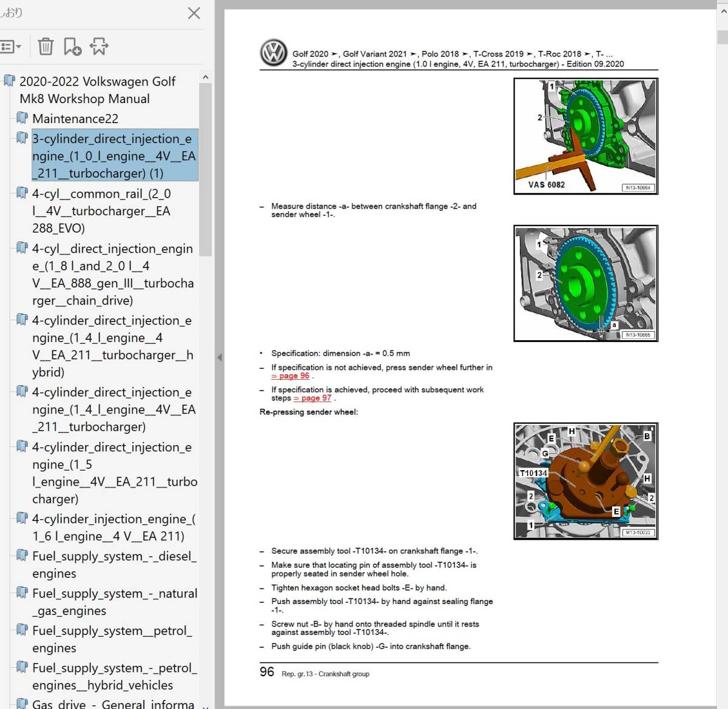728x709 pixels.
Task: Click 'Make sure that locating pin' instruction
Action: (374, 570)
